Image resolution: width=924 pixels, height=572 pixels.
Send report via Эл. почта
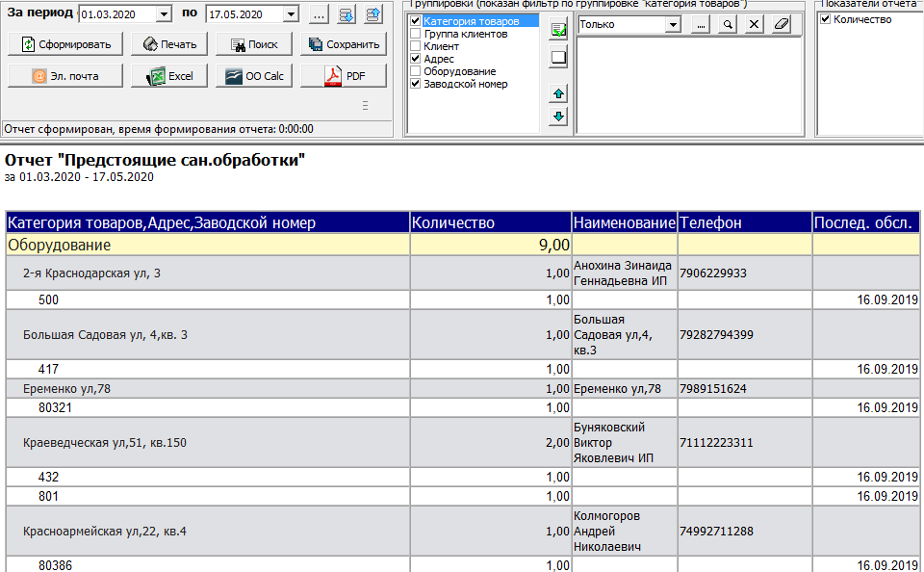[65, 76]
